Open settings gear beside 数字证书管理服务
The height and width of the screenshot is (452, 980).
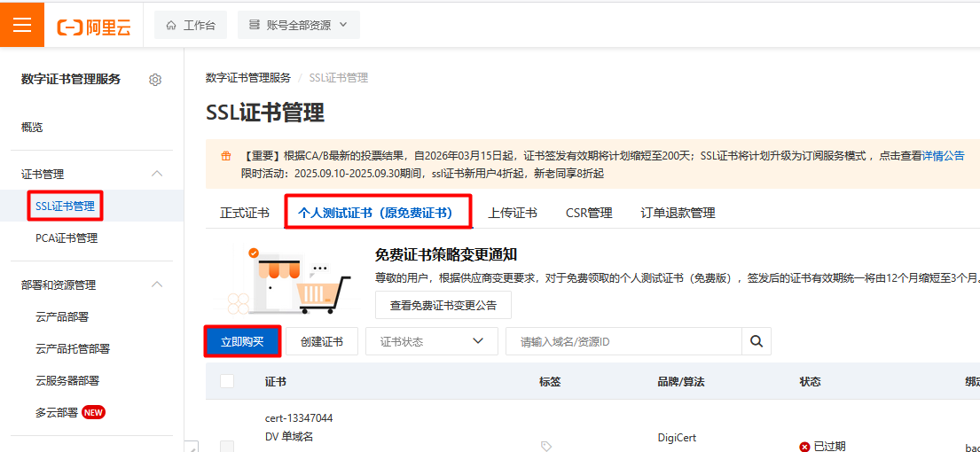pos(155,80)
